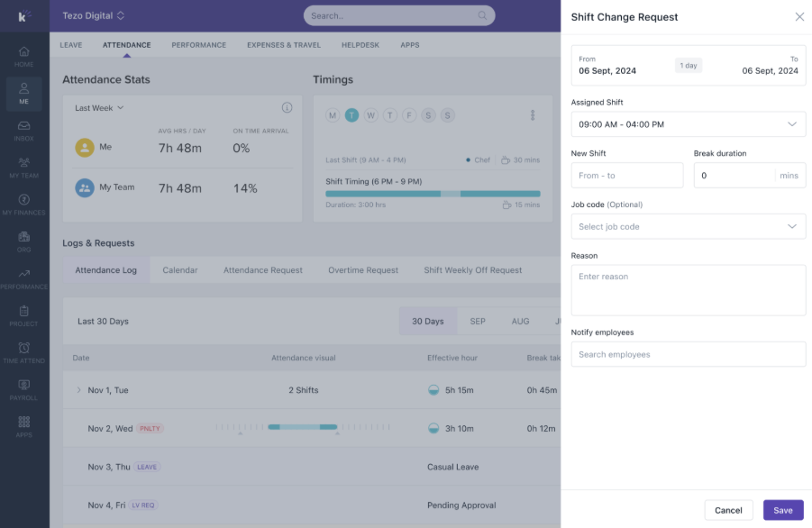The image size is (812, 528).
Task: Select Wednesday day toggle in Timings
Action: [370, 115]
